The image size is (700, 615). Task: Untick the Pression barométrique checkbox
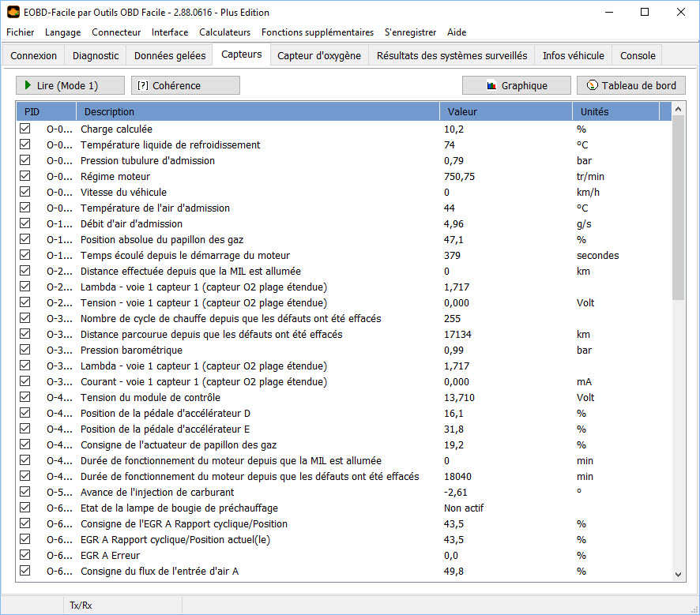coord(25,350)
